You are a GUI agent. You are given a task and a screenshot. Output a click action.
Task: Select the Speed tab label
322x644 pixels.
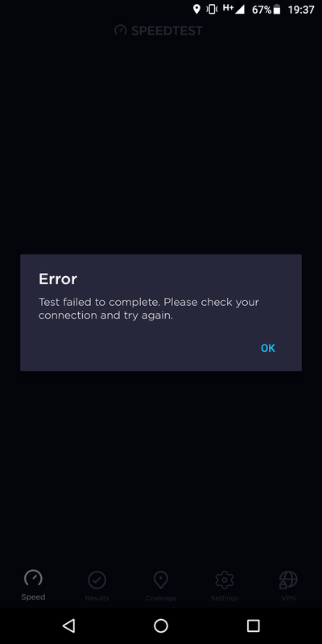coord(33,597)
